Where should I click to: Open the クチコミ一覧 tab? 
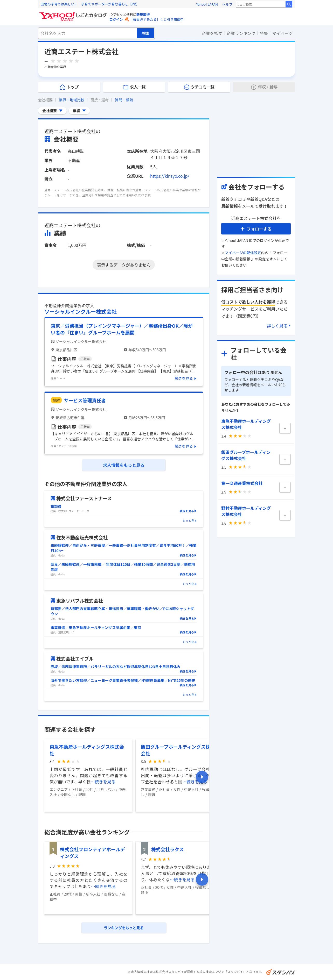click(199, 87)
